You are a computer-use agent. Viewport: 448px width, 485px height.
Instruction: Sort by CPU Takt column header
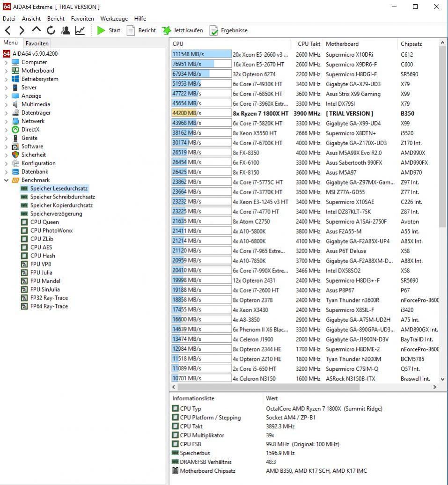click(x=307, y=44)
